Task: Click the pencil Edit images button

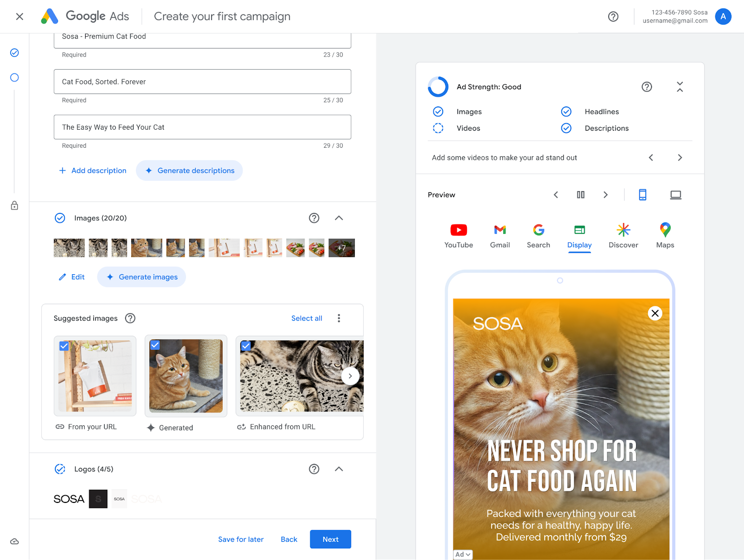Action: pyautogui.click(x=72, y=277)
